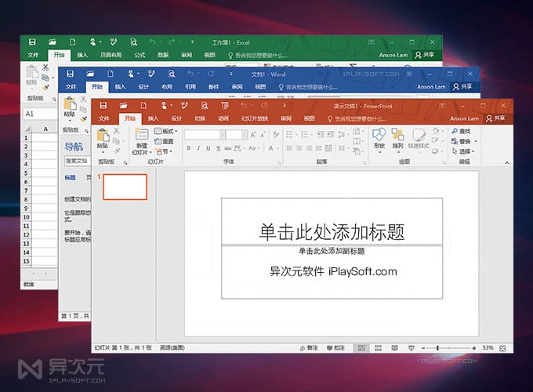Click the Name Box showing A1 in Excel
The height and width of the screenshot is (392, 533).
40,114
